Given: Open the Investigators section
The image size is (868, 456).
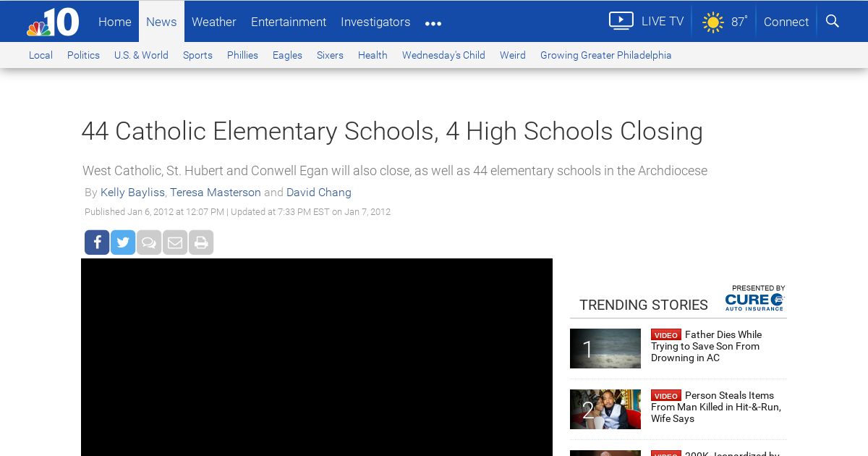Looking at the screenshot, I should tap(375, 22).
